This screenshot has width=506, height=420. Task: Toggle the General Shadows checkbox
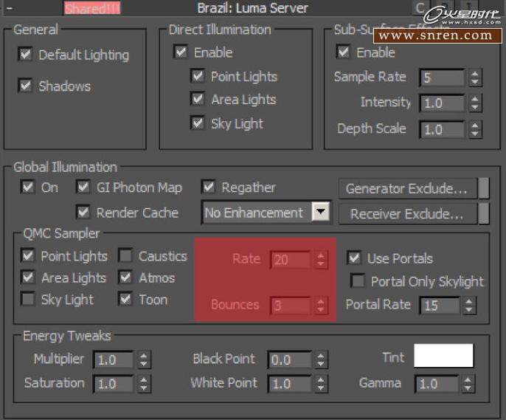point(26,86)
